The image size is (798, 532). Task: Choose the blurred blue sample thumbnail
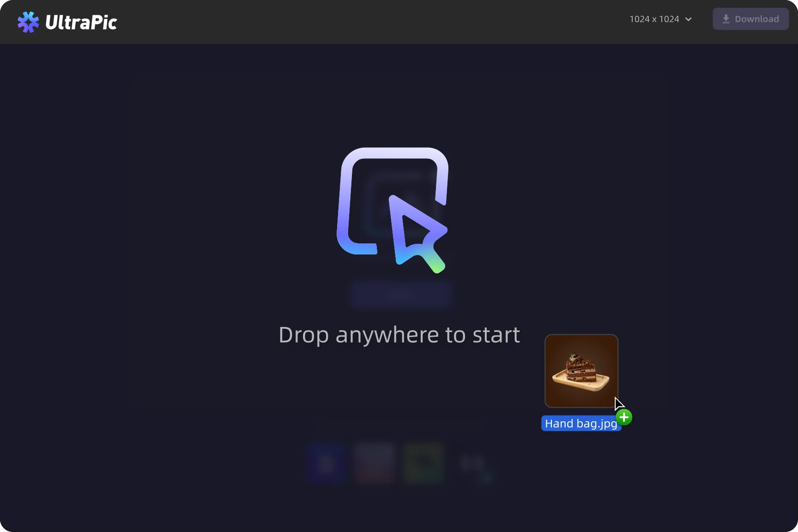pos(326,463)
